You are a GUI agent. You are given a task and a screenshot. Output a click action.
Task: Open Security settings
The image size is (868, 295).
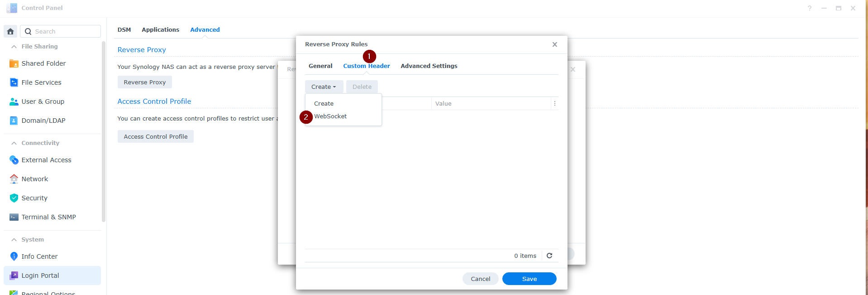point(34,198)
